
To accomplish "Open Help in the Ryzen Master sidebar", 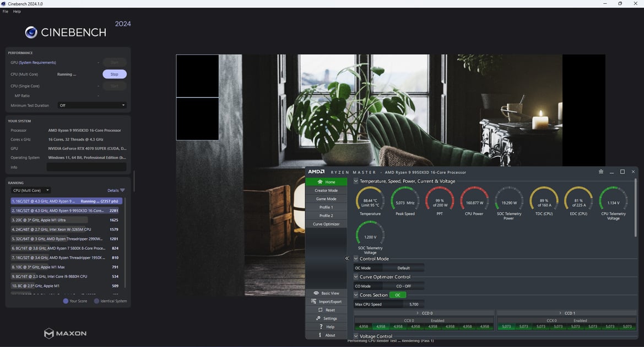I will (327, 327).
